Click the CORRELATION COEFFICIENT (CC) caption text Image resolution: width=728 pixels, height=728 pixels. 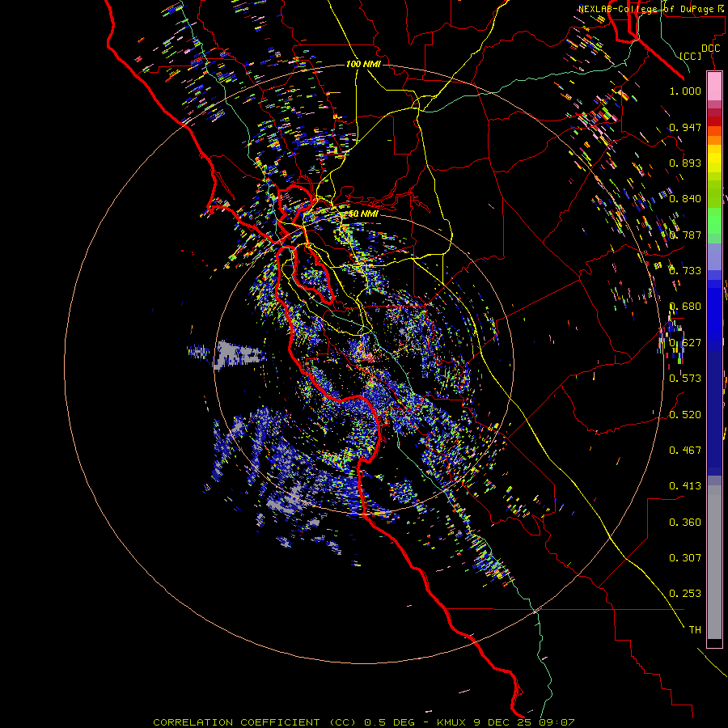[256, 722]
